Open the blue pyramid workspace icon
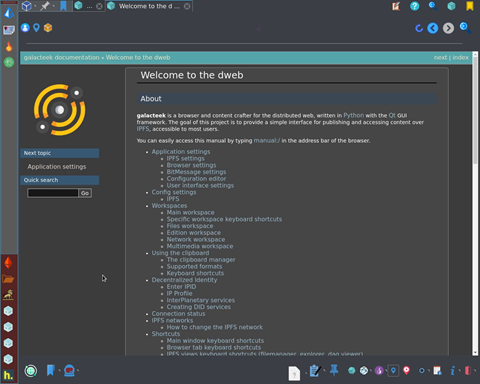Image resolution: width=480 pixels, height=384 pixels. [x=9, y=13]
